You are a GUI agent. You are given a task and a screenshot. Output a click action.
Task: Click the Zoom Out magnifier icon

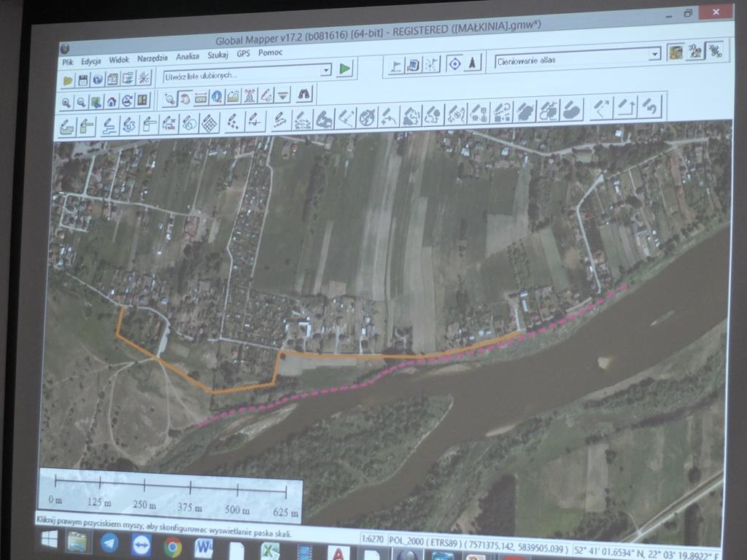(82, 102)
